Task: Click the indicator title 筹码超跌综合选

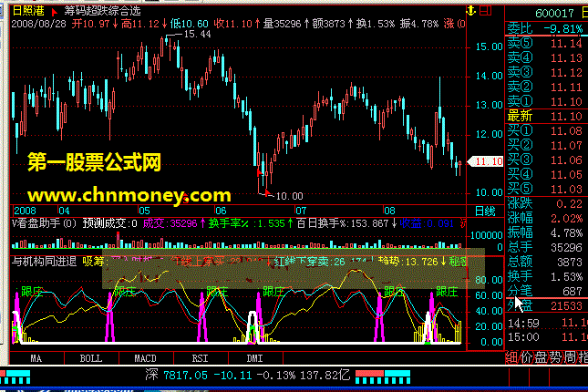Action: pos(102,11)
